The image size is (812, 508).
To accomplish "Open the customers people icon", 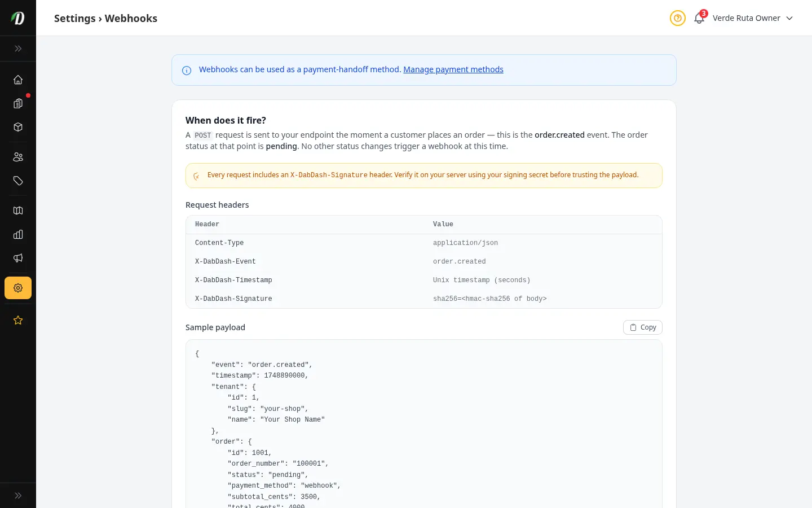I will (18, 157).
